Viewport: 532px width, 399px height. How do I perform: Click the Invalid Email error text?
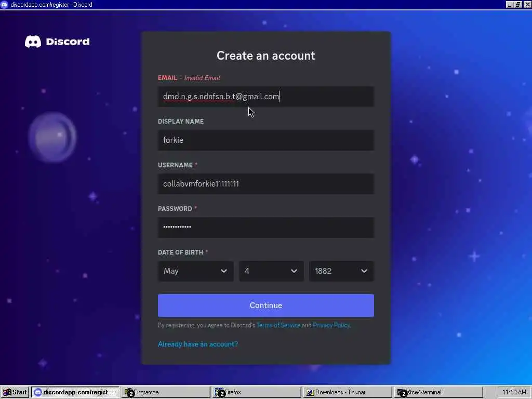click(x=202, y=78)
